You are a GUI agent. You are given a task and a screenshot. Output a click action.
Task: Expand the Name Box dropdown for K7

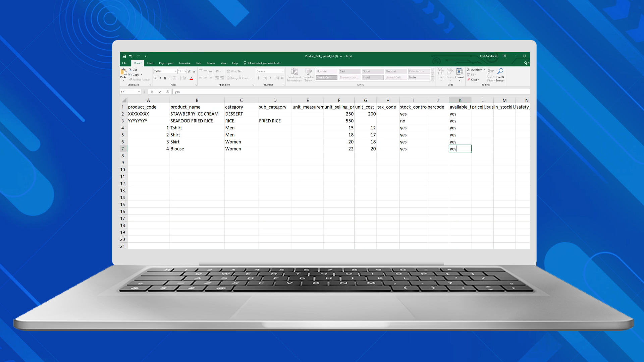point(139,92)
